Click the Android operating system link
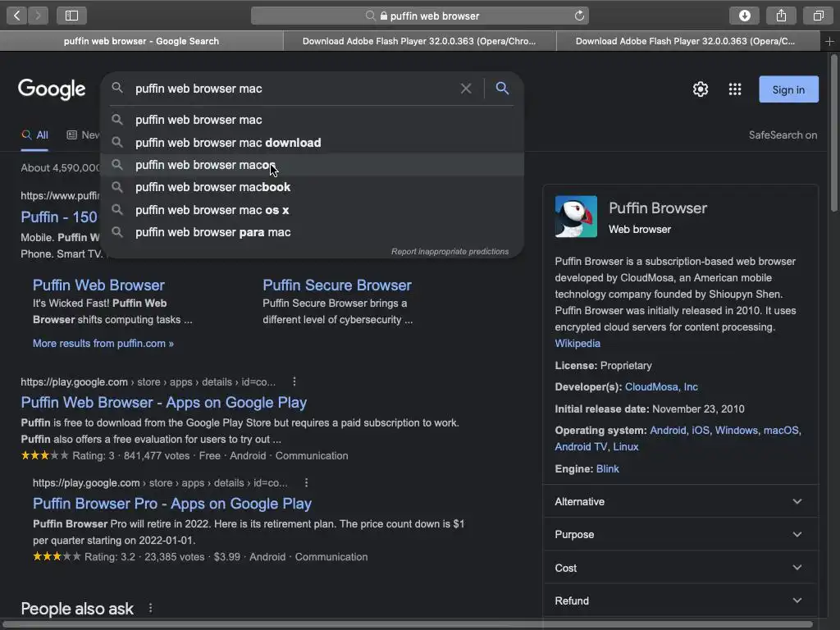 [668, 430]
